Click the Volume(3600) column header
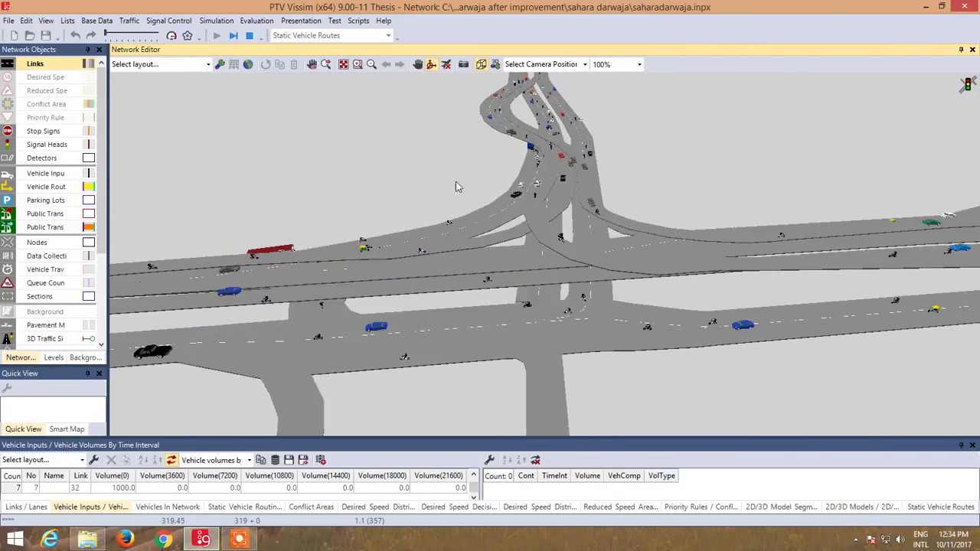This screenshot has width=980, height=551. click(162, 476)
